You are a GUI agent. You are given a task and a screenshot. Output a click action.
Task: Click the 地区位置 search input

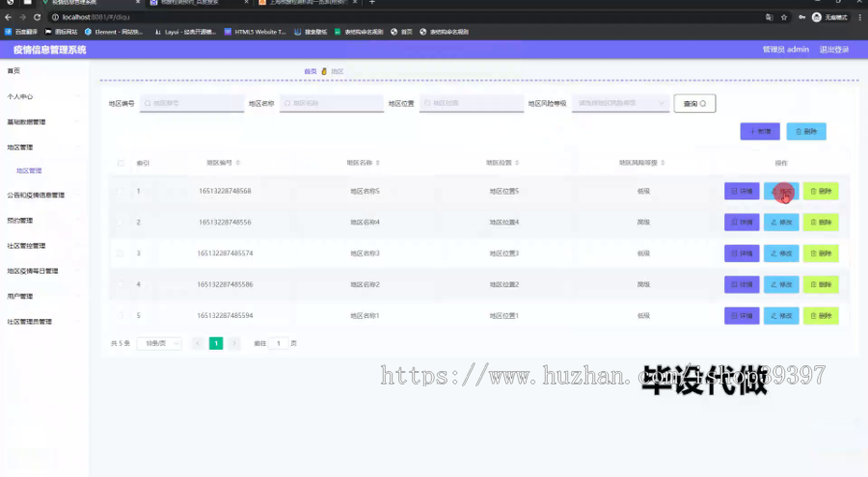click(471, 103)
